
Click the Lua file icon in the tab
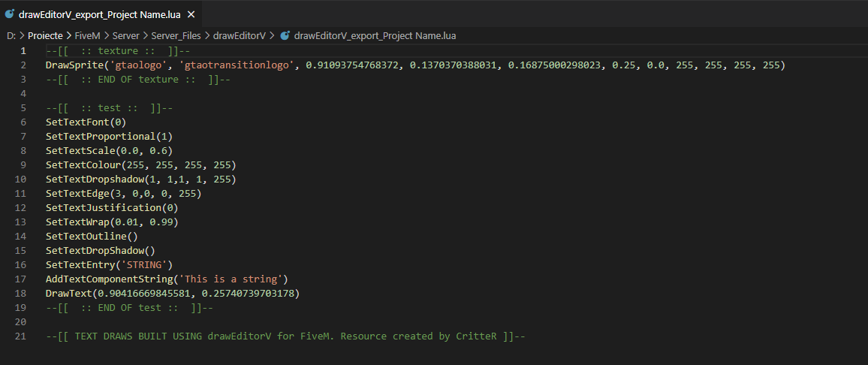(10, 14)
